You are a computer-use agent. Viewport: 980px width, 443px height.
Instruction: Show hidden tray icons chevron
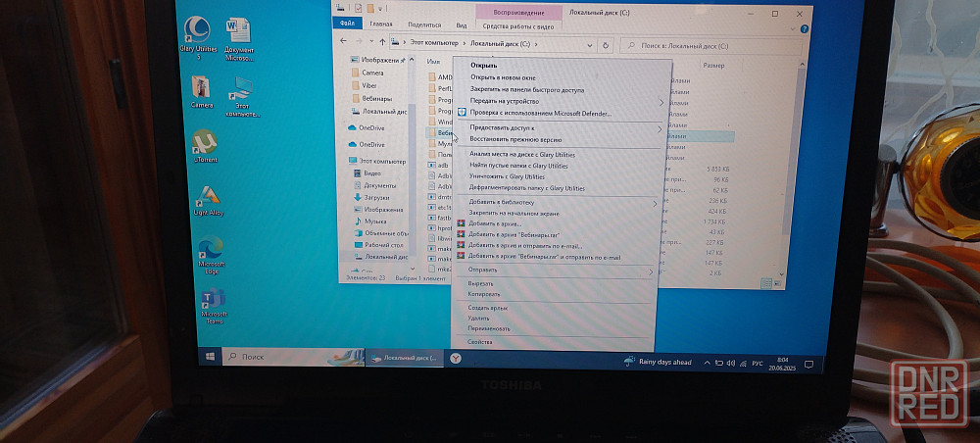coord(707,362)
